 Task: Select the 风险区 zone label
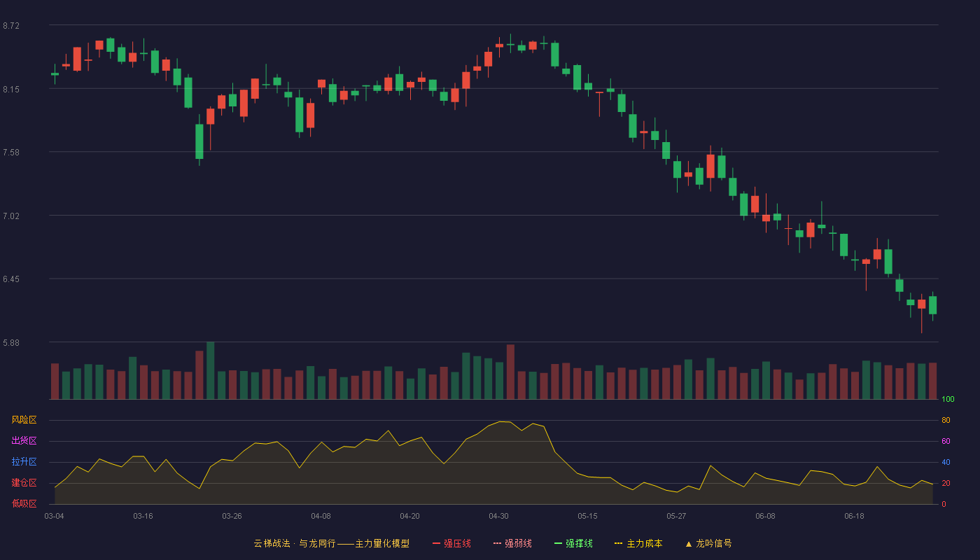(24, 420)
